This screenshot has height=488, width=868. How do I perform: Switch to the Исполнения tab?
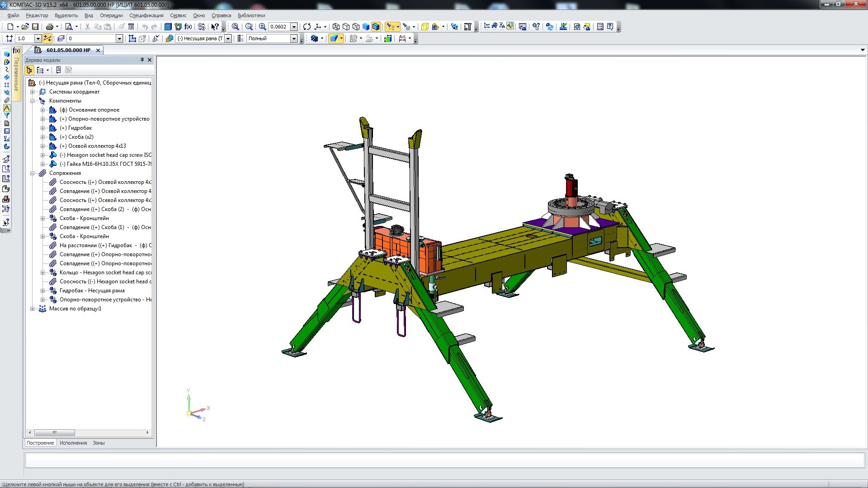[x=73, y=443]
